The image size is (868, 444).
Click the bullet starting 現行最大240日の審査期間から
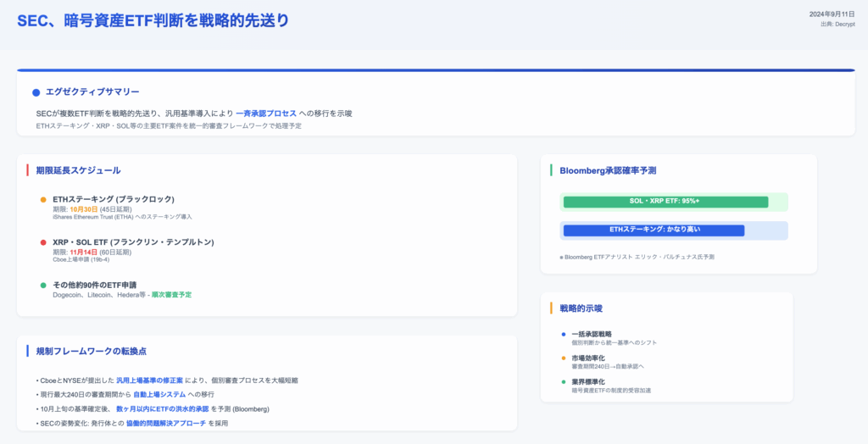click(125, 395)
